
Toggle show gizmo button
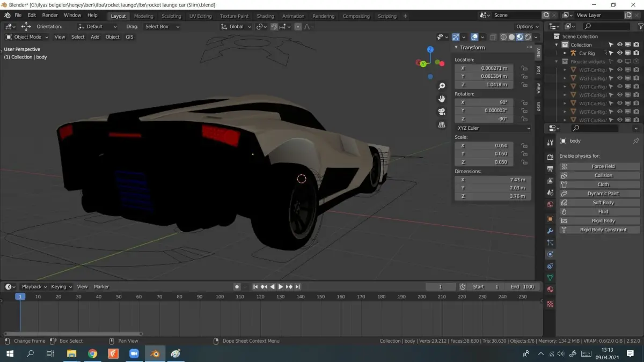(x=456, y=37)
